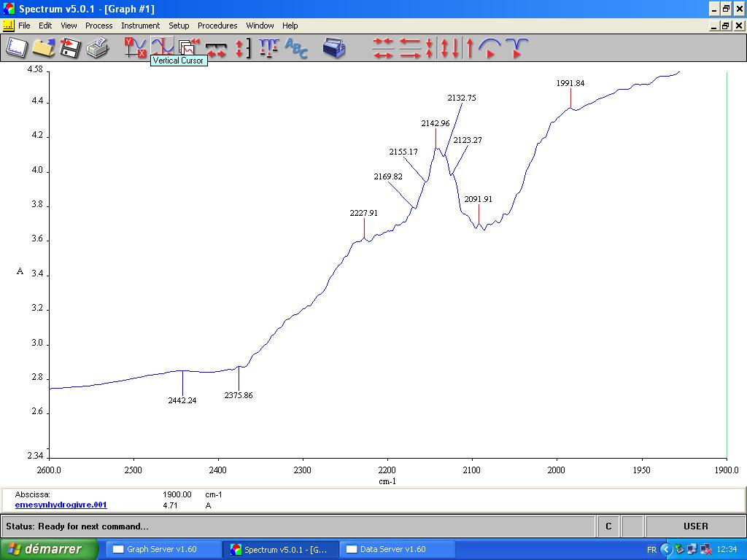The height and width of the screenshot is (560, 747).
Task: Click the ABC text label tool
Action: [296, 48]
